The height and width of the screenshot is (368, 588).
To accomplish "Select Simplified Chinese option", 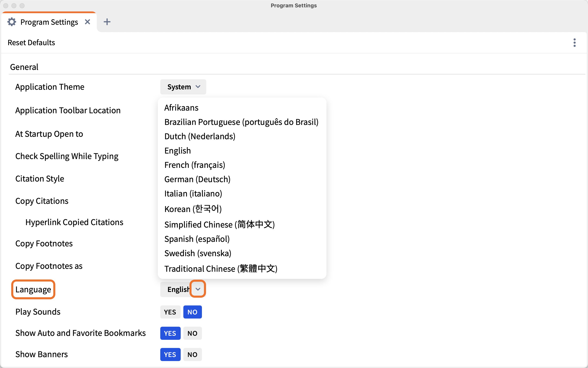I will 219,224.
